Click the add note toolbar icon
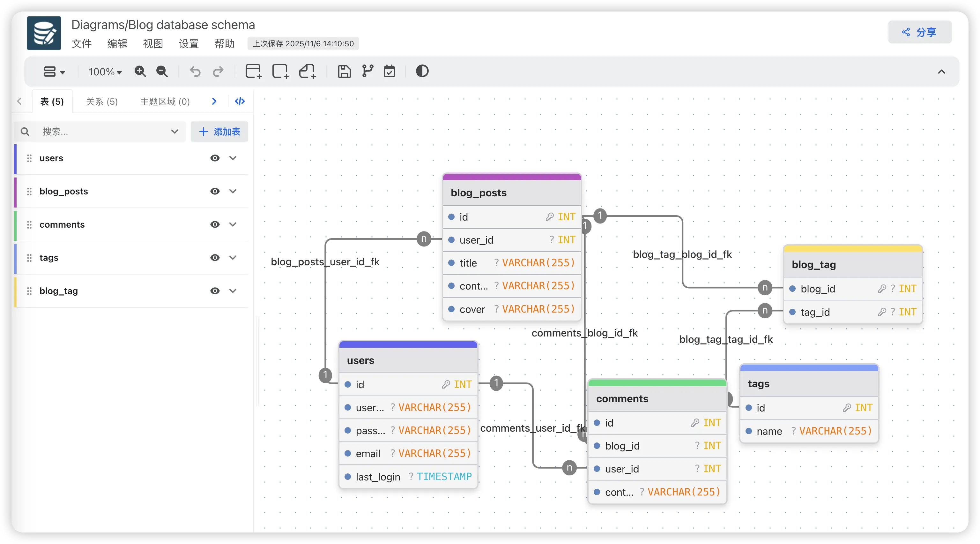 (x=308, y=71)
